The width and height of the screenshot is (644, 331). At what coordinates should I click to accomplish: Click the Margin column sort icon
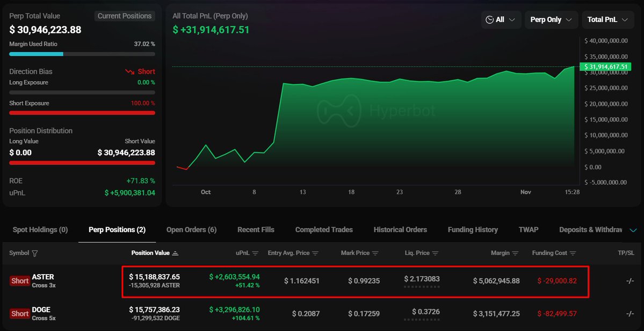(x=516, y=253)
